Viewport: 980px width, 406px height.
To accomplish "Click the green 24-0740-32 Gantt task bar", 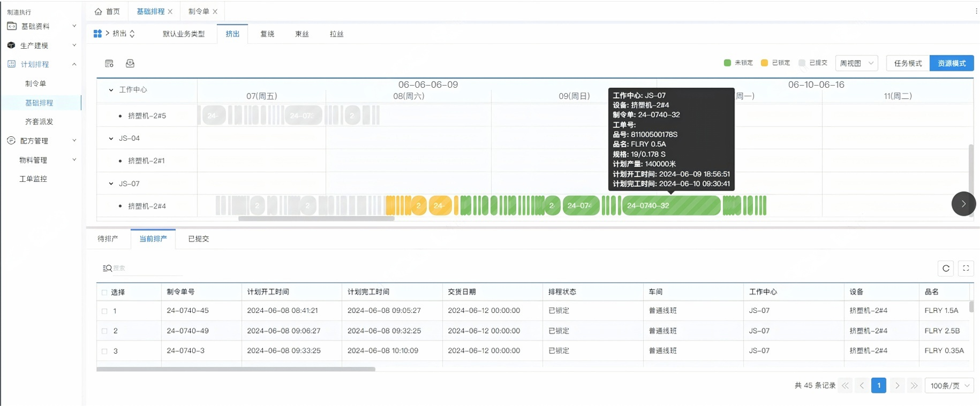I will [671, 205].
